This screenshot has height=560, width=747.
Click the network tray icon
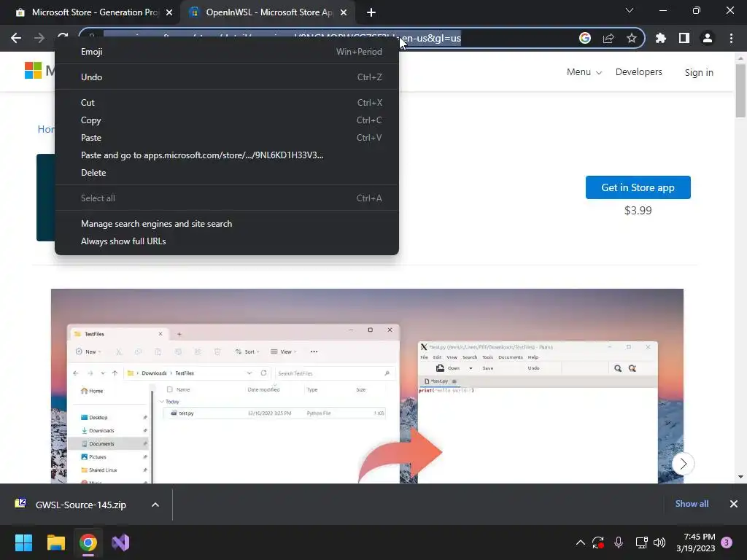(641, 542)
